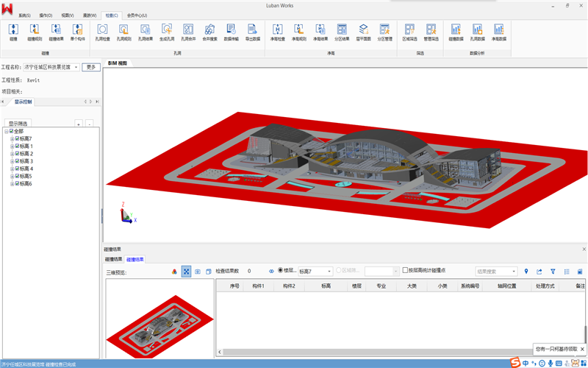Expand the 标高 1 tree node

click(x=12, y=146)
